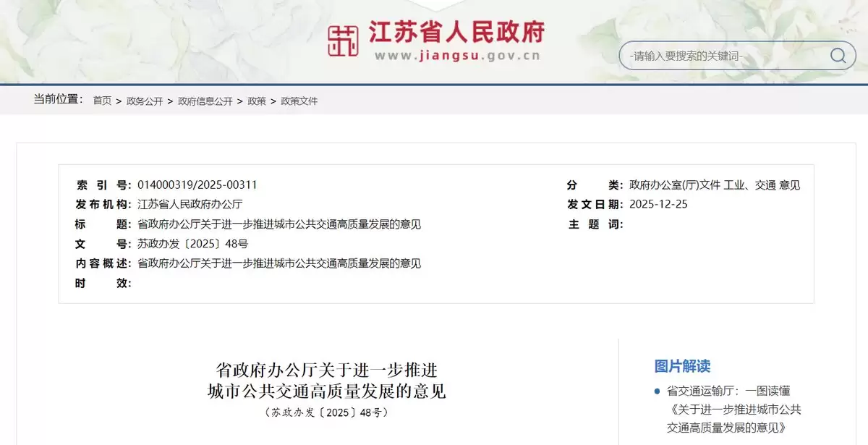This screenshot has height=445, width=868.
Task: Click the magnifier search icon
Action: (838, 56)
